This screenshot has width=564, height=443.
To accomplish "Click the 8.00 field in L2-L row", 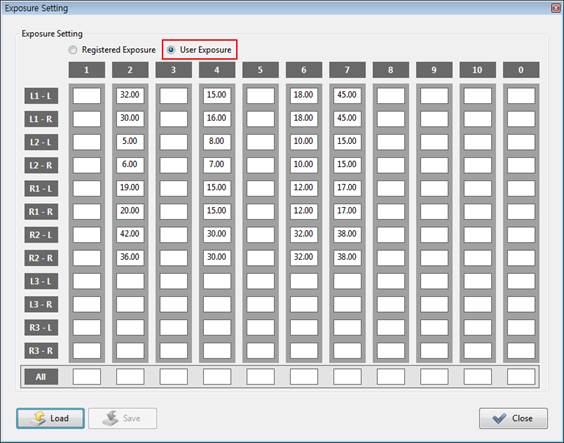I will [x=217, y=141].
